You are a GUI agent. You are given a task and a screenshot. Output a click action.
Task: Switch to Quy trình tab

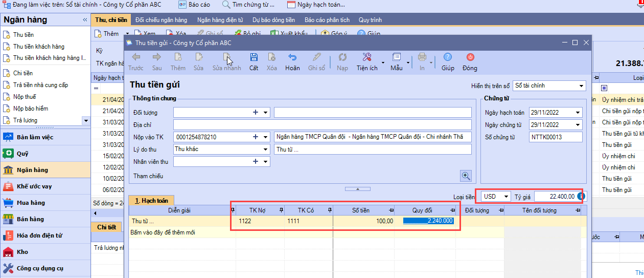point(371,20)
